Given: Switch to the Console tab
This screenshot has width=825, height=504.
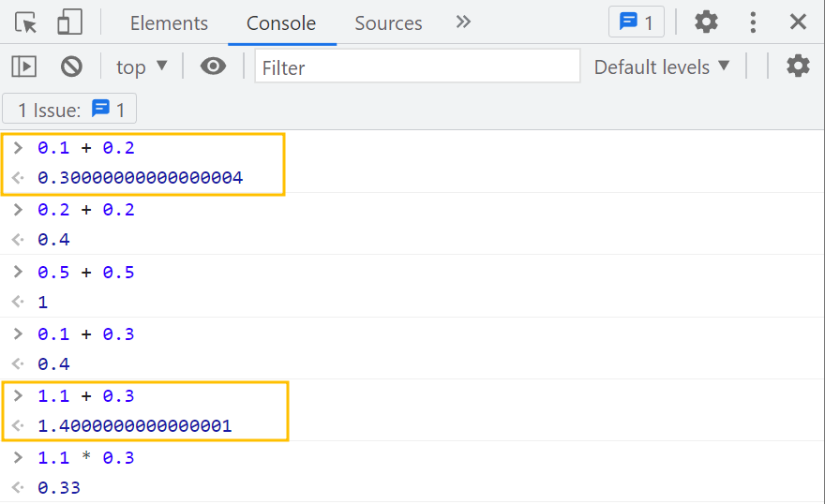Looking at the screenshot, I should (x=281, y=23).
